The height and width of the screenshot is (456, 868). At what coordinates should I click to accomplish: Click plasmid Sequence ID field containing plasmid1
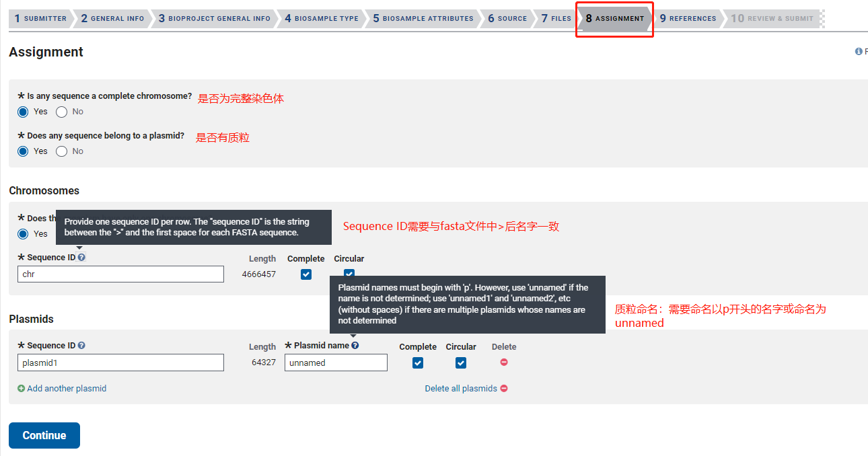point(120,363)
